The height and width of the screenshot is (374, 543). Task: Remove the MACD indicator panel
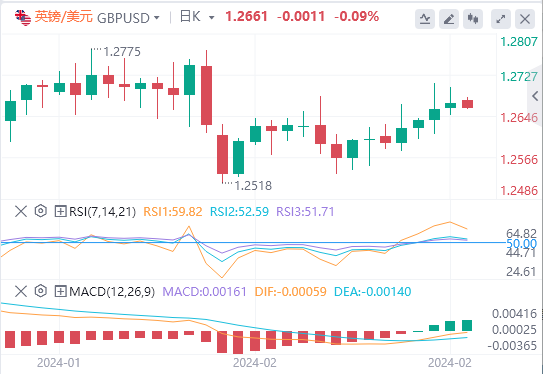(21, 292)
